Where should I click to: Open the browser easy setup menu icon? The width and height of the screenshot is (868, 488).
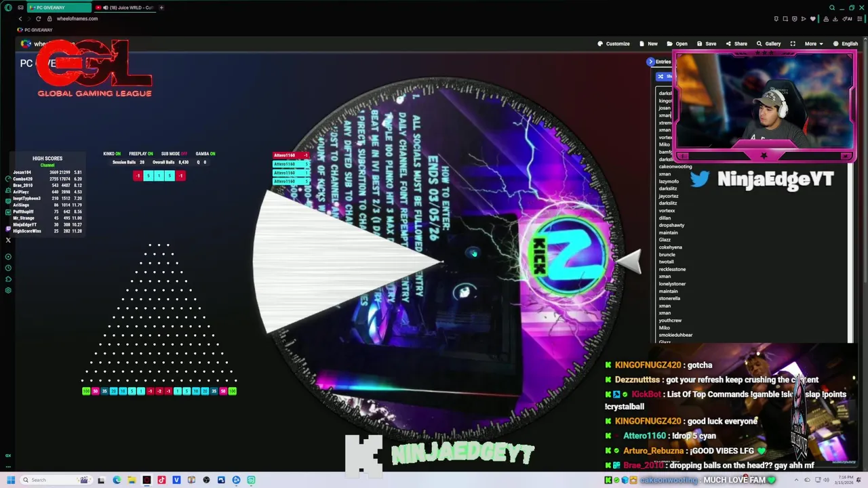click(859, 18)
